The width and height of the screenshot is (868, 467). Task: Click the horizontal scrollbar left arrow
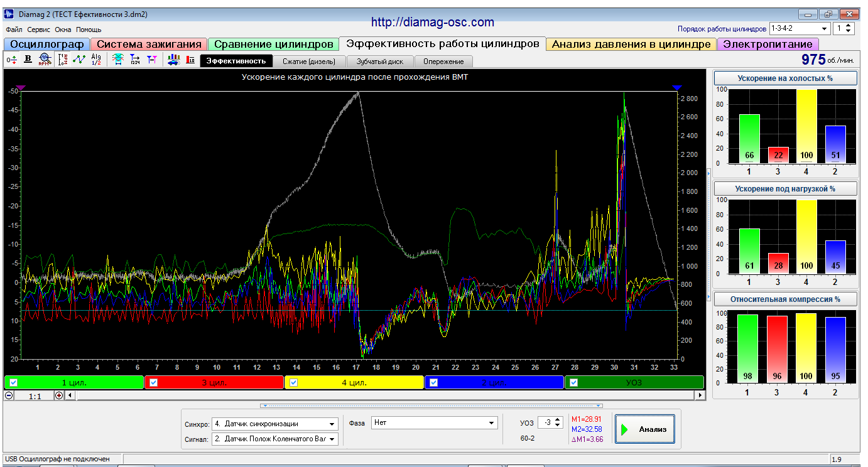point(70,395)
